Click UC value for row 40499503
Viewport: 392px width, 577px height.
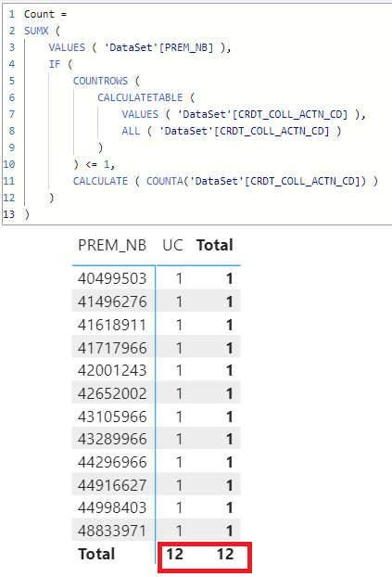[x=179, y=278]
